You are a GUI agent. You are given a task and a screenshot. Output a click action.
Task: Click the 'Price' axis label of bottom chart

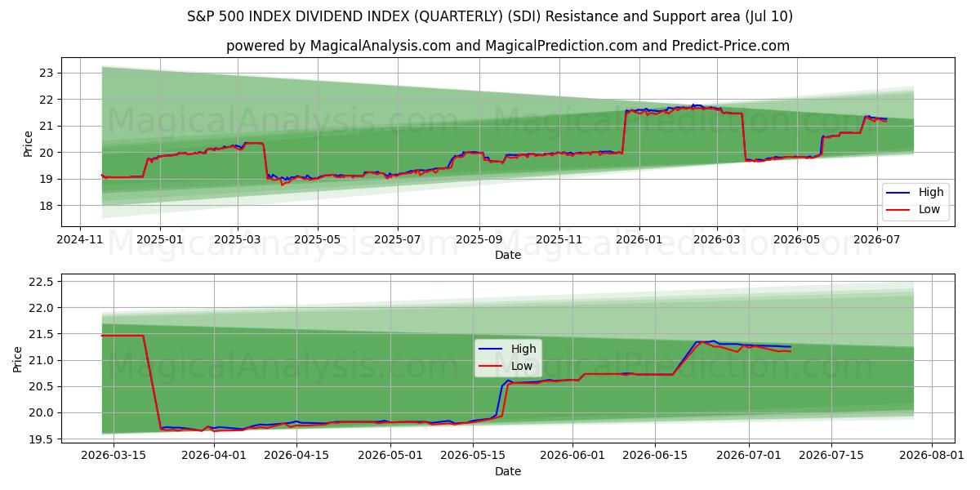coord(17,359)
